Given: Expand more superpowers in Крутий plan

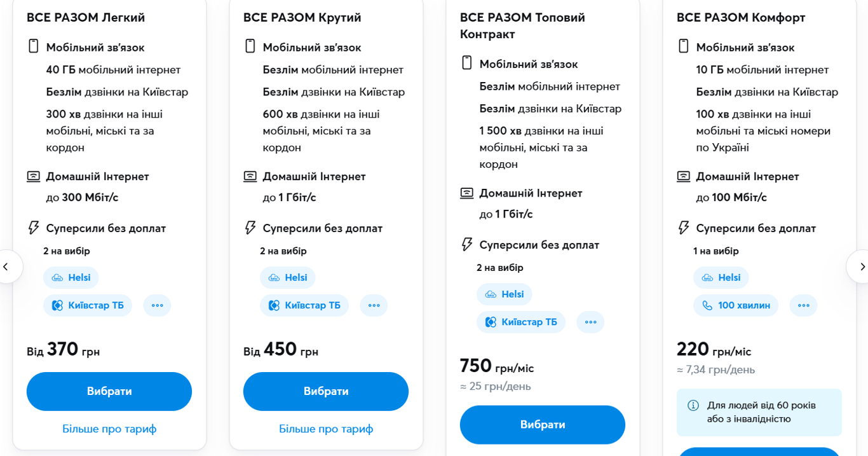Looking at the screenshot, I should [x=374, y=305].
